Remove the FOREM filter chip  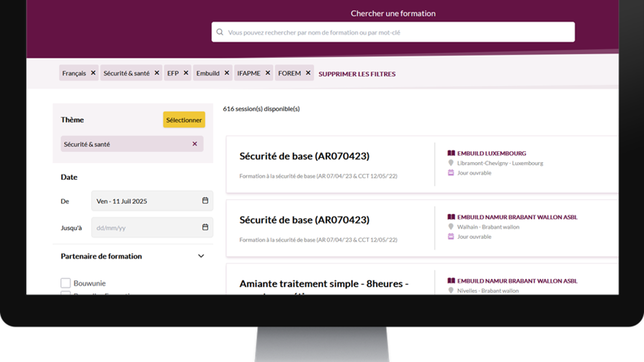click(x=308, y=73)
